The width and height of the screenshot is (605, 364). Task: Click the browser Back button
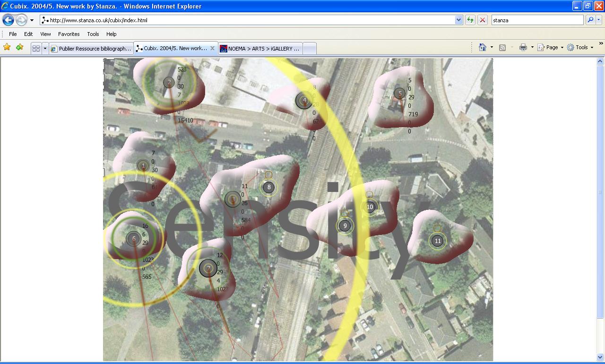coord(8,20)
